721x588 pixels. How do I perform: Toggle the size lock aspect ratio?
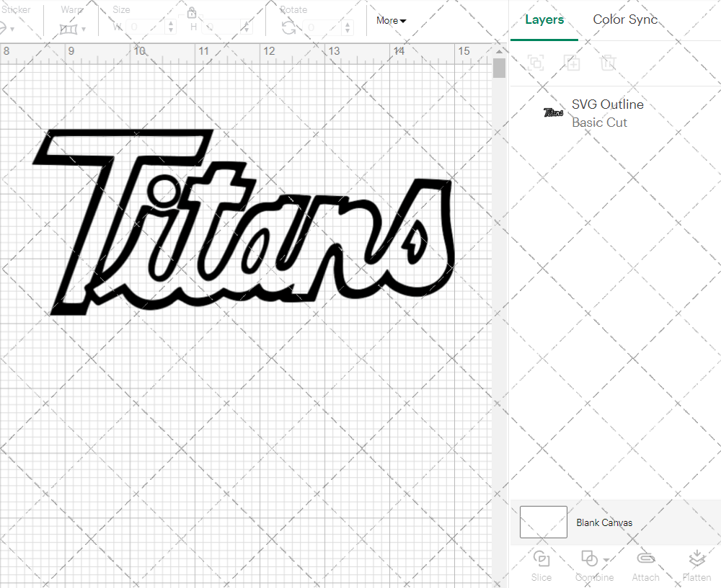click(192, 12)
